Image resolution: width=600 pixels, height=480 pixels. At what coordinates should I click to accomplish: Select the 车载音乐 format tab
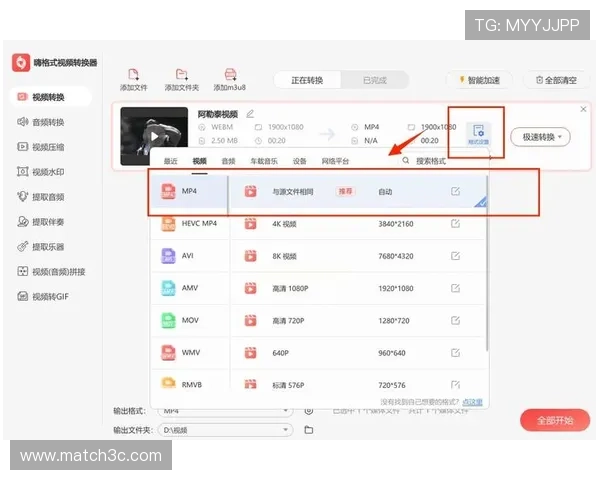pos(264,161)
